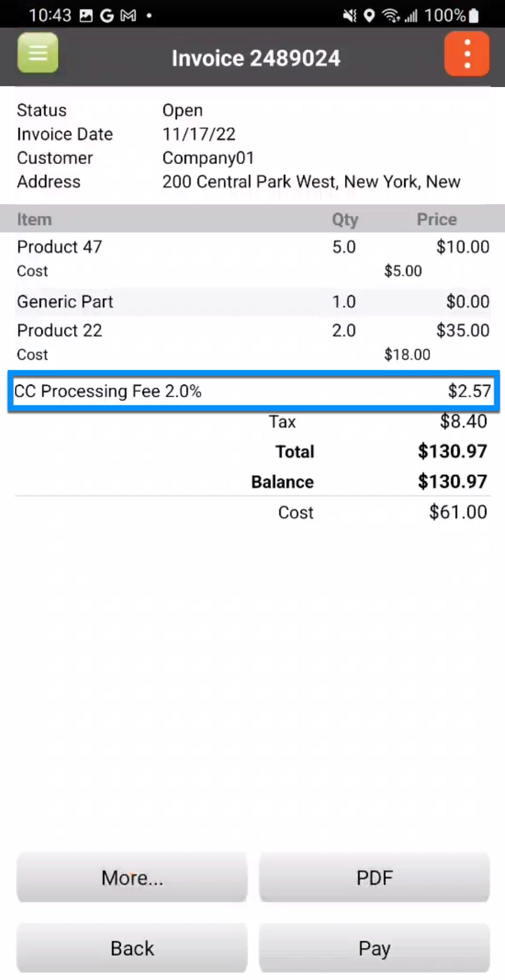This screenshot has height=980, width=505.
Task: Open the orange three-dot options menu
Action: click(467, 54)
